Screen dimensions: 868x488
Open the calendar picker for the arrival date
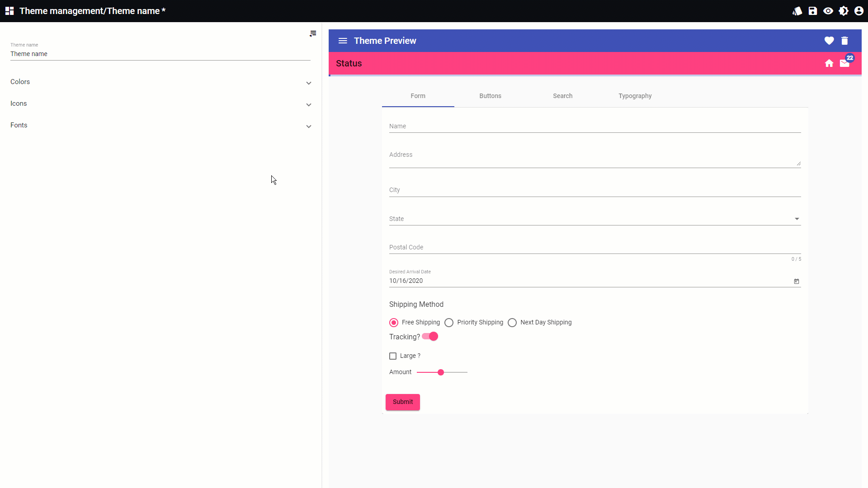(x=797, y=282)
